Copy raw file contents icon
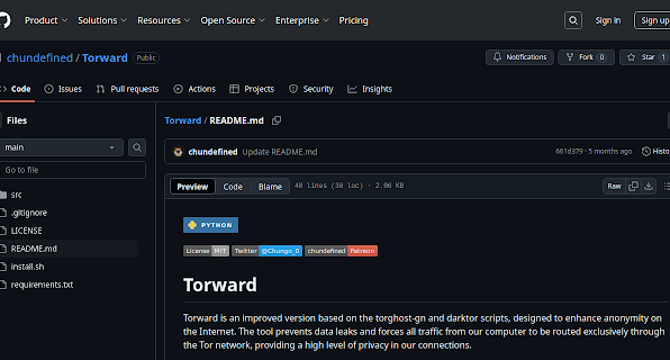 coord(633,186)
